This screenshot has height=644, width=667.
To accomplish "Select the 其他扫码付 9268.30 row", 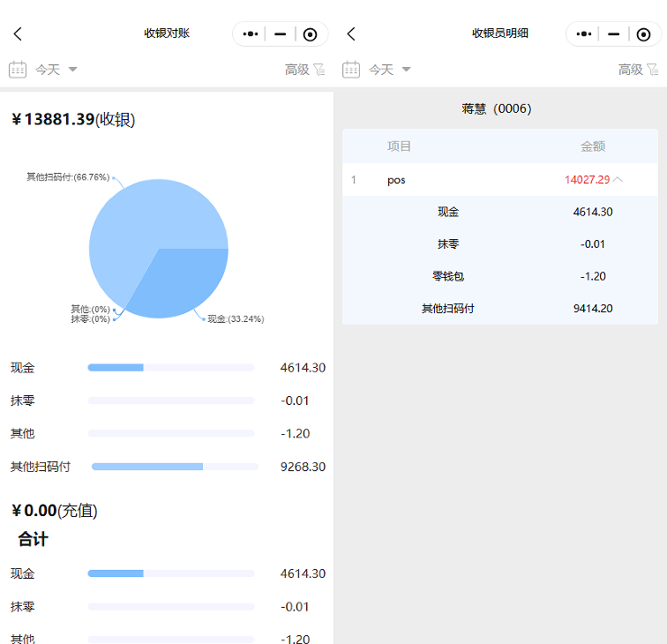I will [x=168, y=467].
